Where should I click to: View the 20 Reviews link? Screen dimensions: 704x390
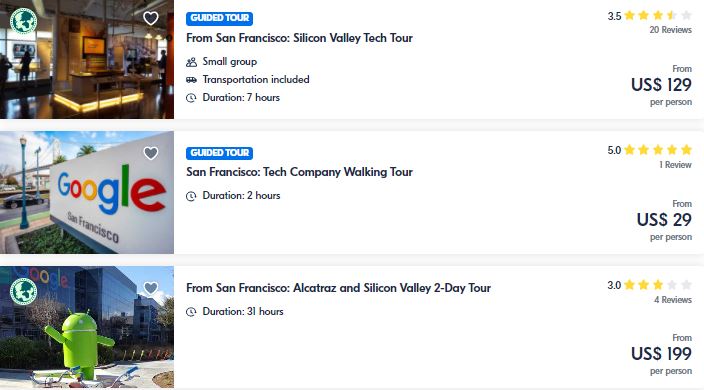(x=670, y=30)
